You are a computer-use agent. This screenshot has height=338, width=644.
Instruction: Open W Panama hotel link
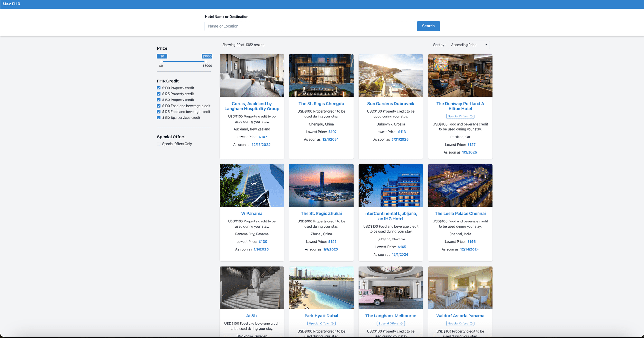252,214
